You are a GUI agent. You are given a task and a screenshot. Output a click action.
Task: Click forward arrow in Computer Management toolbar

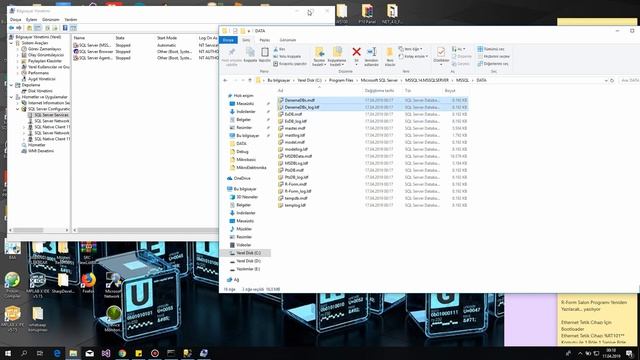click(18, 28)
